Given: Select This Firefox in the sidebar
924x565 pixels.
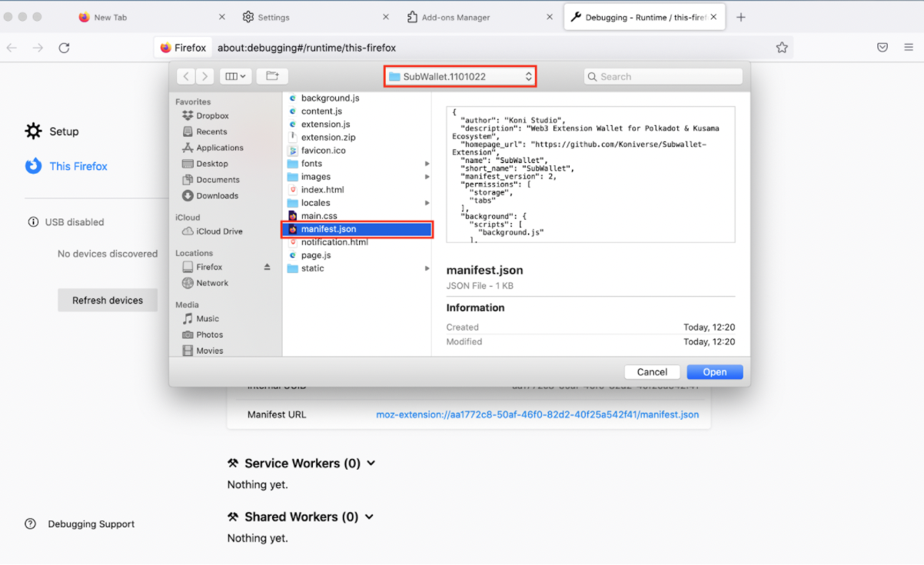Looking at the screenshot, I should tap(66, 166).
